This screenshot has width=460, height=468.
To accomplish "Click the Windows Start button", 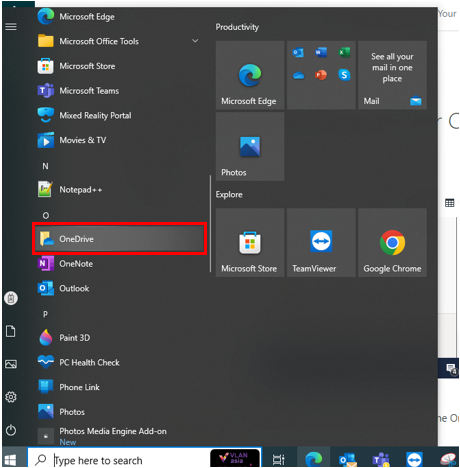I will [10, 460].
